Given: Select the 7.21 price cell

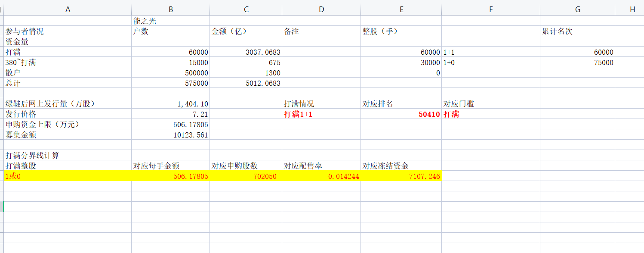Looking at the screenshot, I should (171, 114).
